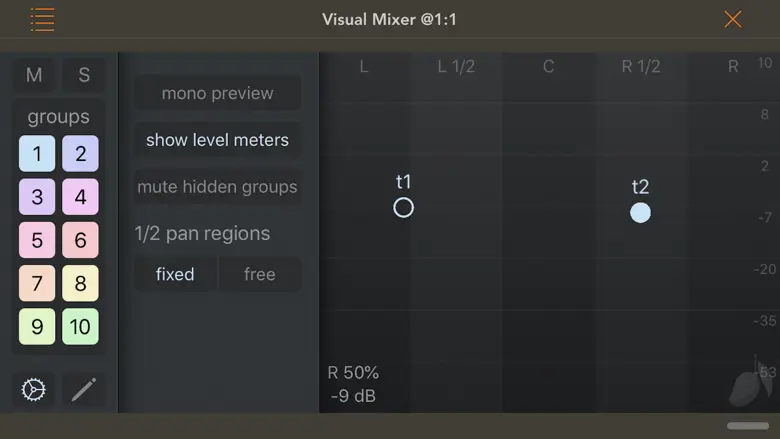The image size is (780, 439).
Task: Toggle the M mute button
Action: (x=34, y=75)
